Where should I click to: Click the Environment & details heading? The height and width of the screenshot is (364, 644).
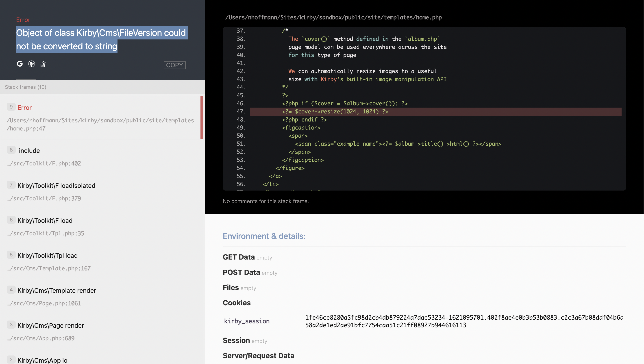pos(264,236)
